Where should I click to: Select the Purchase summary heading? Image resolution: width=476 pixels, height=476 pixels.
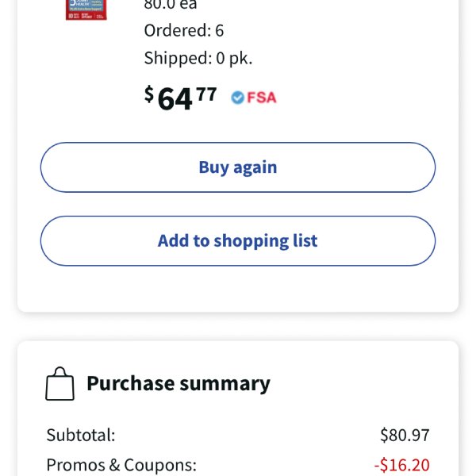click(178, 384)
